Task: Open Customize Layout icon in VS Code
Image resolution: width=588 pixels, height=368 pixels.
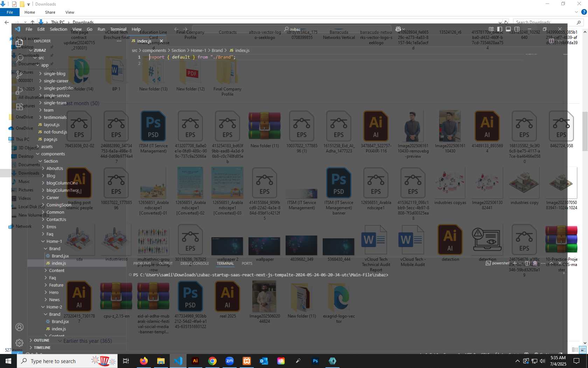Action: 491,29
